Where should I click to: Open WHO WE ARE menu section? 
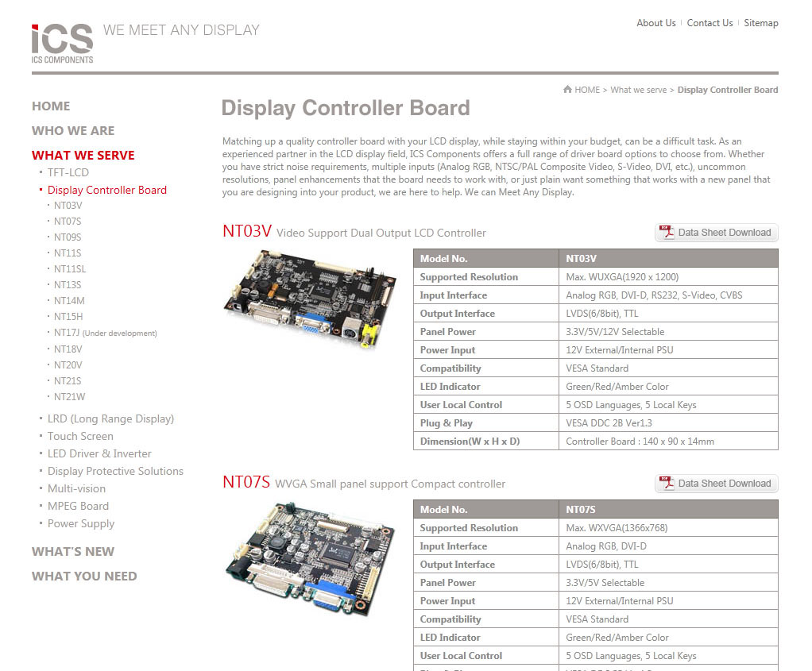73,130
